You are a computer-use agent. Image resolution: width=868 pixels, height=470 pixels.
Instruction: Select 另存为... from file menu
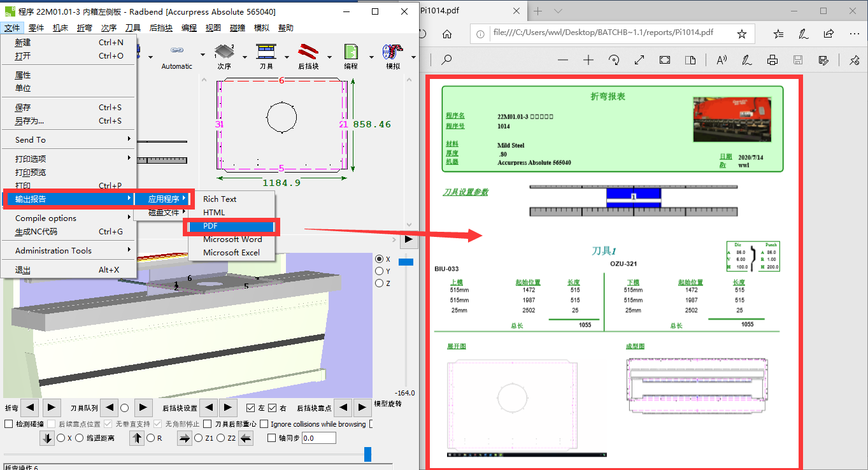point(69,121)
